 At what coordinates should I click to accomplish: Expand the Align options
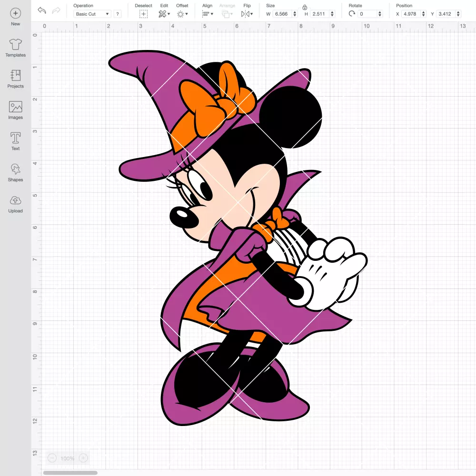[x=208, y=14]
